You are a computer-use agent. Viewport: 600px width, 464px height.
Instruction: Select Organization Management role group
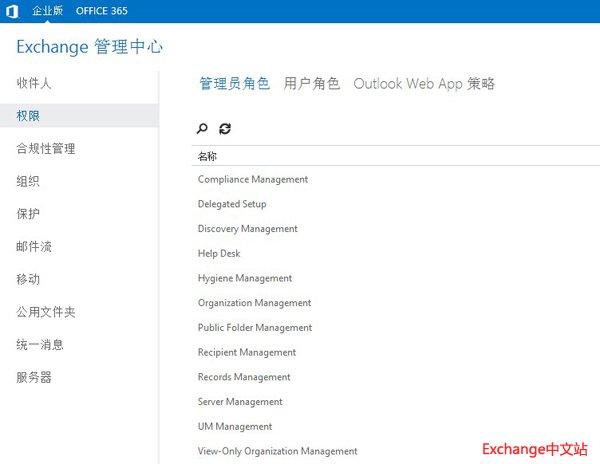click(x=255, y=303)
